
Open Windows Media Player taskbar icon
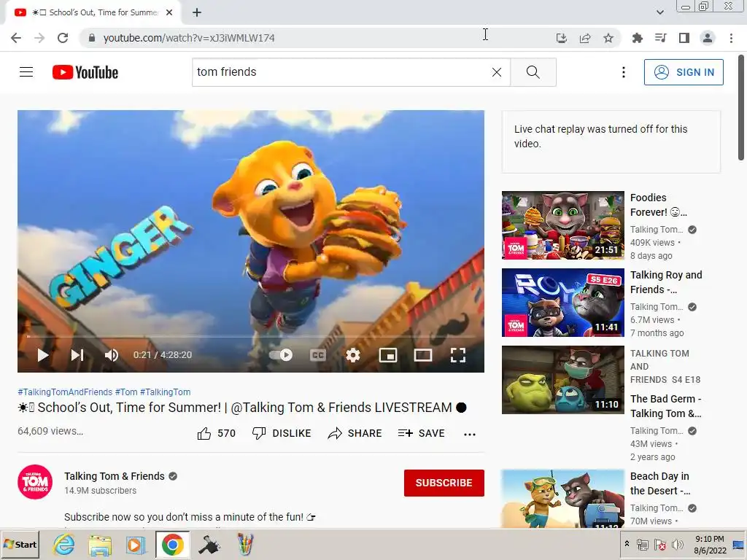(136, 544)
